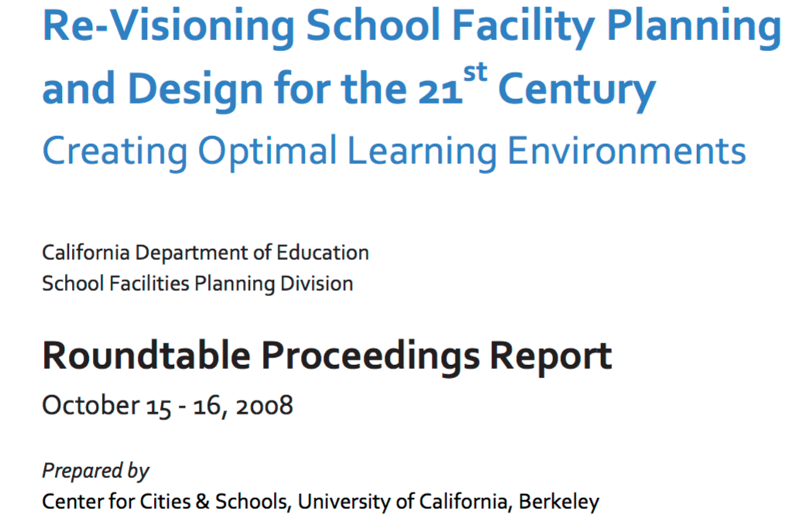Click the word "Environments" in the subtitle
This screenshot has width=803, height=532.
[x=627, y=151]
